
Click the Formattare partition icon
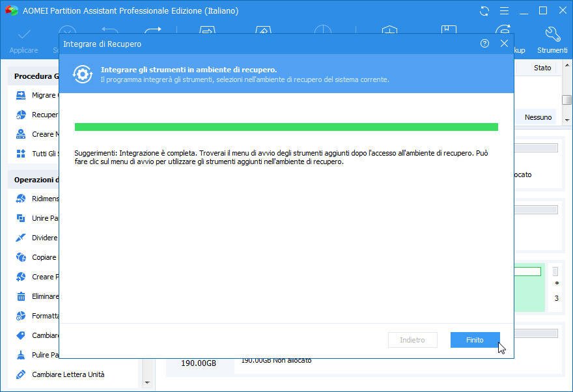point(21,316)
